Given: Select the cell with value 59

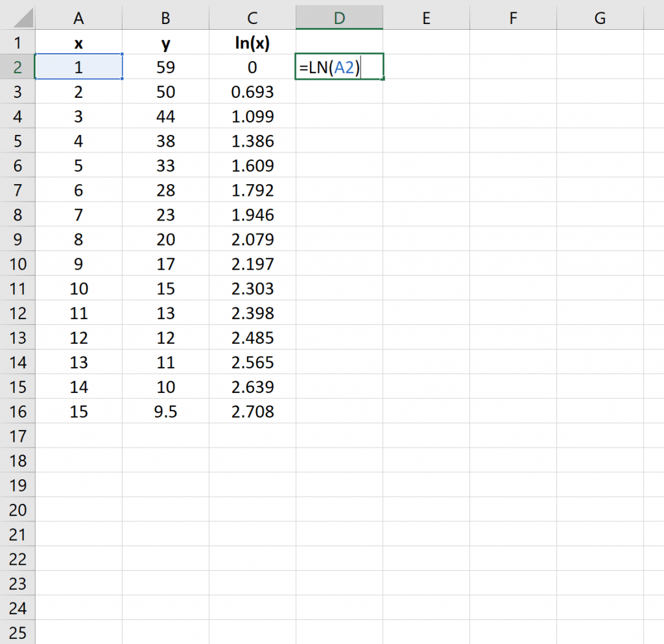Looking at the screenshot, I should tap(165, 67).
